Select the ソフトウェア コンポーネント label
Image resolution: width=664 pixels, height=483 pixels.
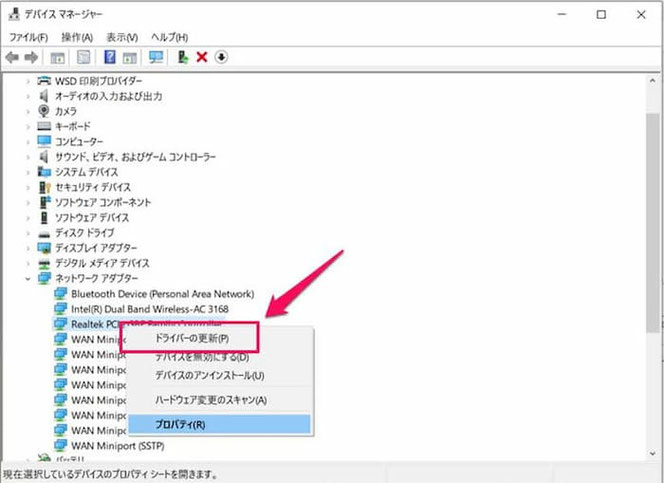(x=103, y=202)
